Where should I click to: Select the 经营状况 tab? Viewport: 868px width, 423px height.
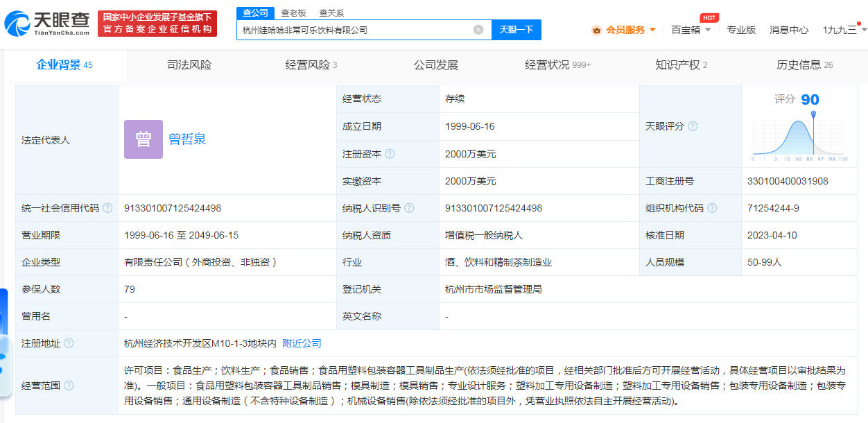558,65
